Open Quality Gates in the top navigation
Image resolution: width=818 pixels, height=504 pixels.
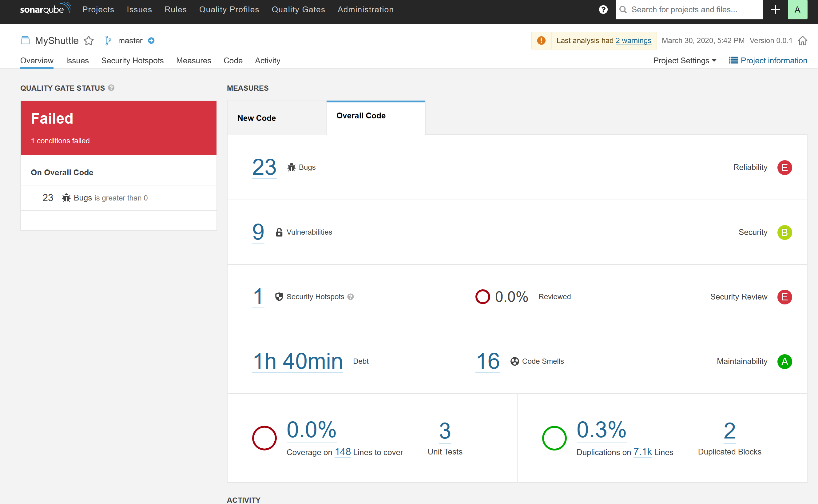pos(298,10)
